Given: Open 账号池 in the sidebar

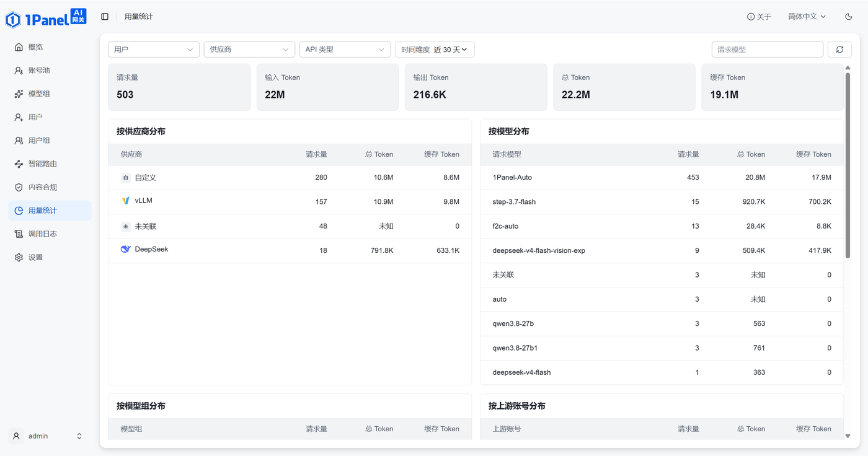Looking at the screenshot, I should (50, 71).
